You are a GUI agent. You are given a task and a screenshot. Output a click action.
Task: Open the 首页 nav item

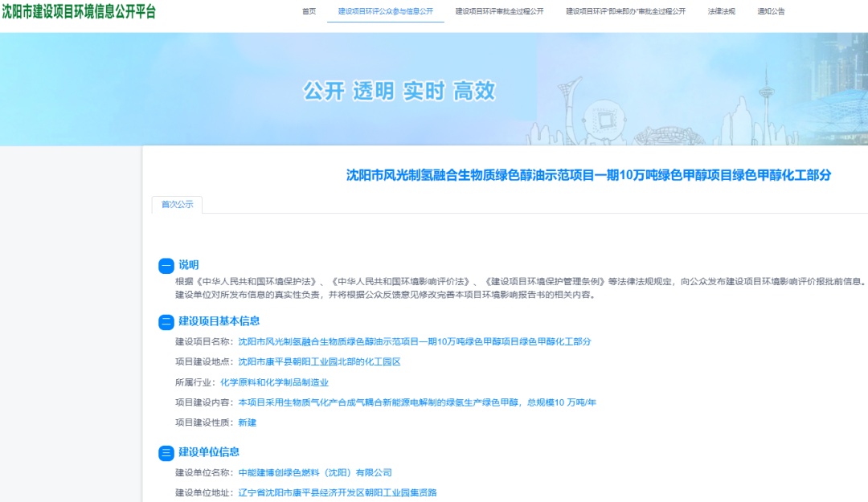(x=309, y=11)
